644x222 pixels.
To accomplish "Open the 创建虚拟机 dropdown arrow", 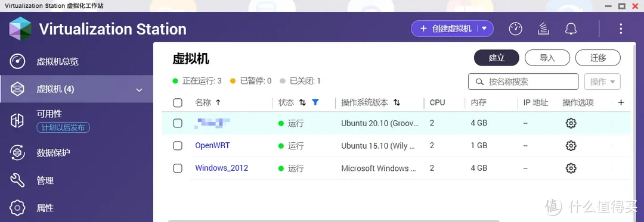I will coord(485,29).
